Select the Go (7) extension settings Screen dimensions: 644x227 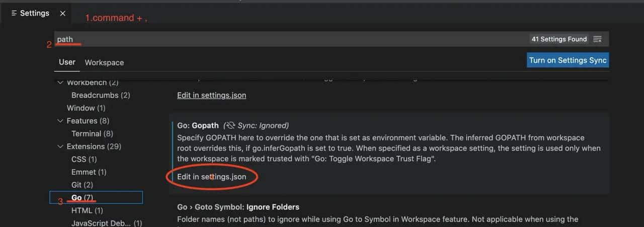point(82,197)
